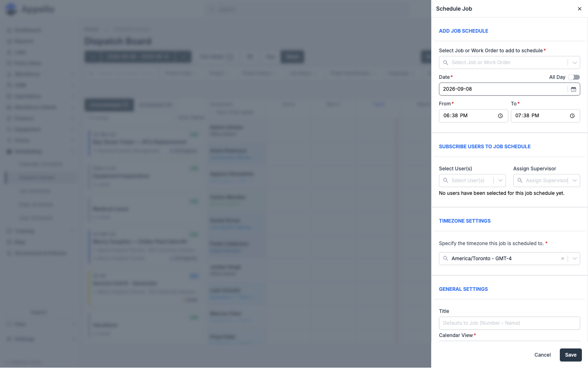Viewport: 588px width, 375px height.
Task: Click search icon in timezone field
Action: pos(445,259)
